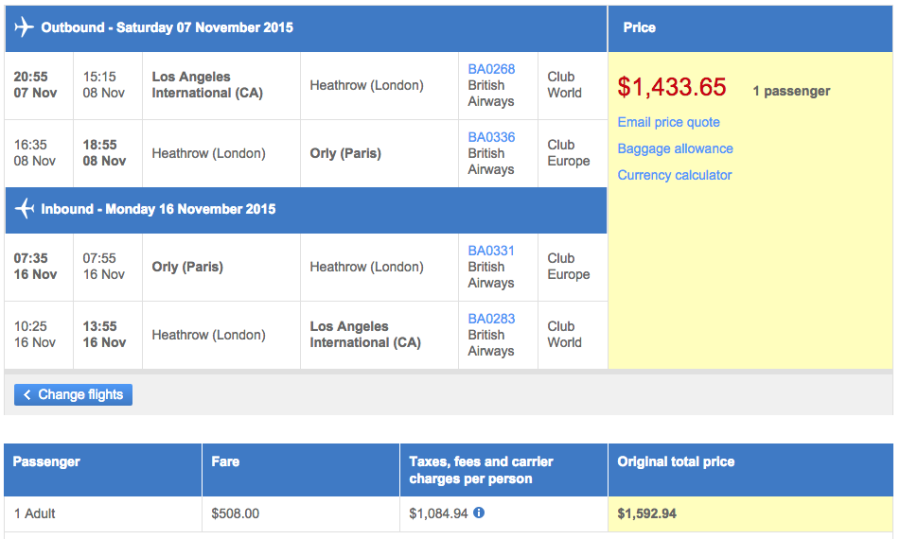
Task: View flight BA0331 information link
Action: point(491,251)
